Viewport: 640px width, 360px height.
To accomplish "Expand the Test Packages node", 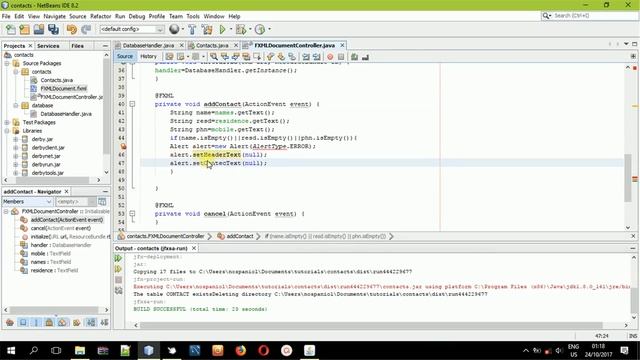I will 7,122.
